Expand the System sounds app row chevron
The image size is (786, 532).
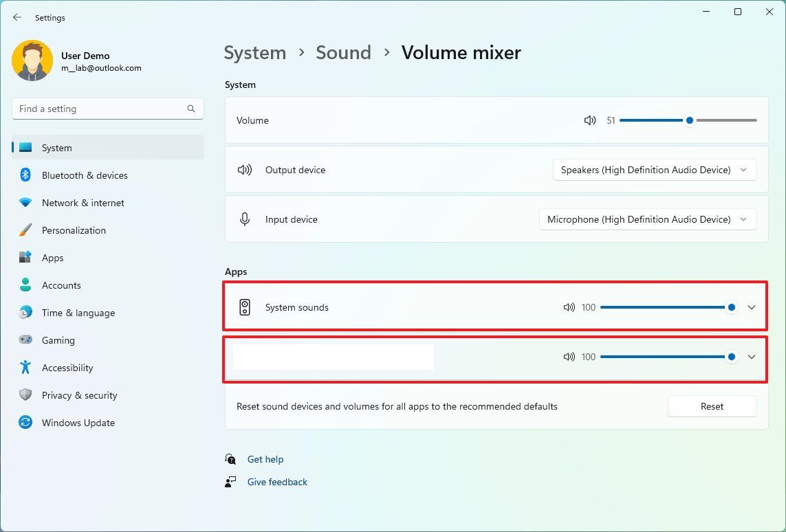click(x=752, y=307)
